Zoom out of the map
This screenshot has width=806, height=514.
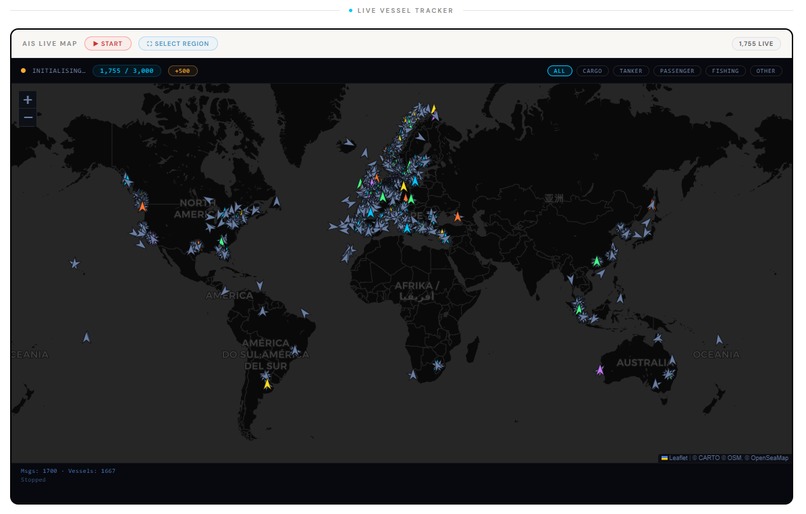coord(28,117)
